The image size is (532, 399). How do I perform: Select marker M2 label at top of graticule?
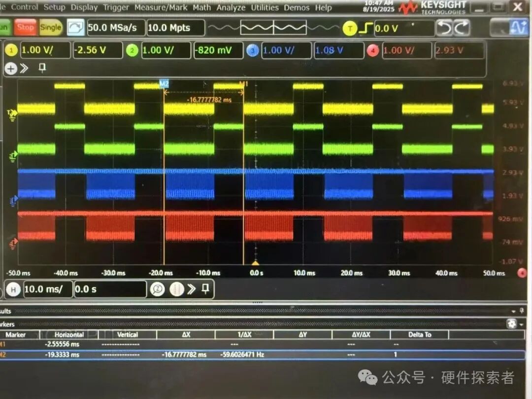164,83
